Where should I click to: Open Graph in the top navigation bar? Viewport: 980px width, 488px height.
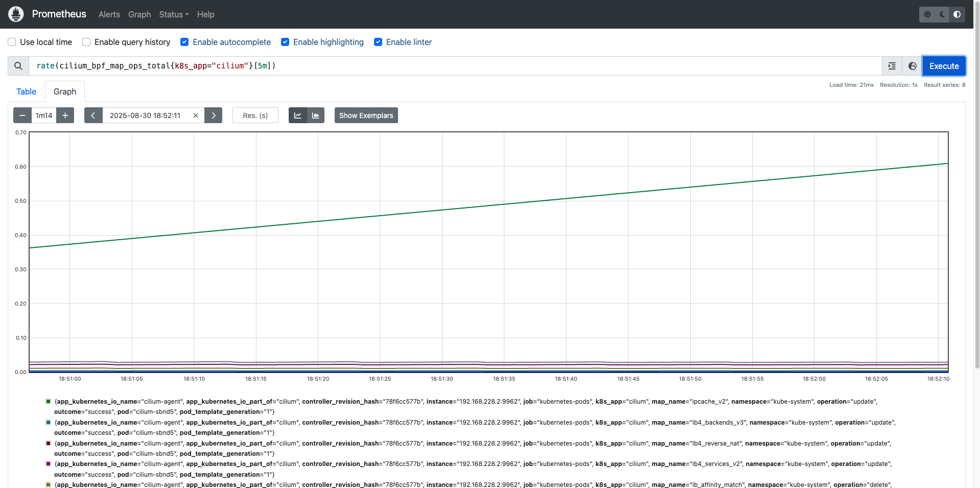click(139, 14)
